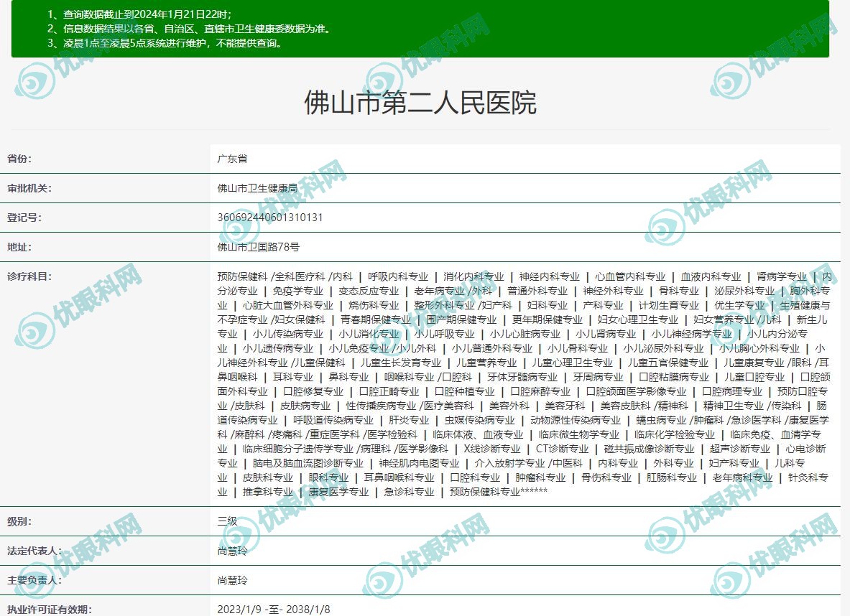Image resolution: width=850 pixels, height=616 pixels.
Task: Click the name in the 主要负责人 row
Action: click(x=232, y=580)
